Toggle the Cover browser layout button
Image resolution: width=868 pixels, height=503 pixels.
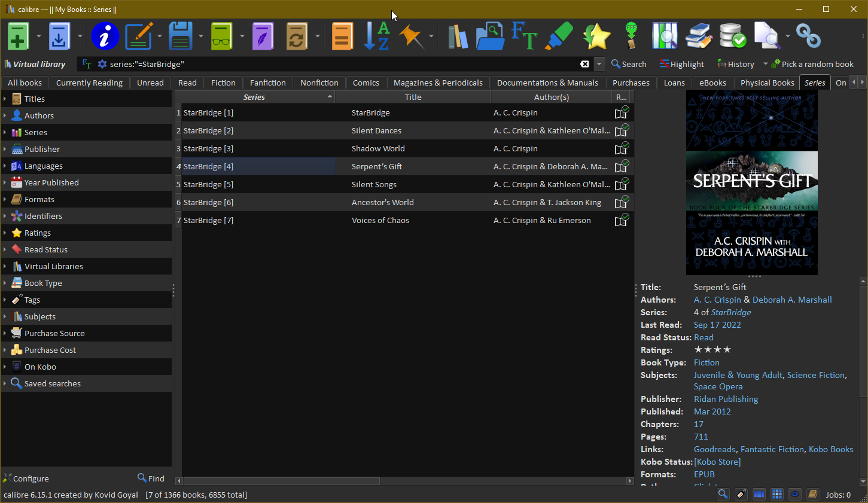coord(759,494)
